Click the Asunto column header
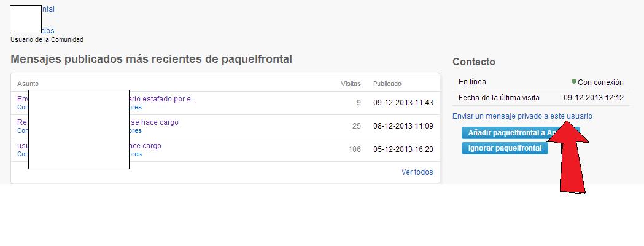The height and width of the screenshot is (246, 644). (x=28, y=84)
